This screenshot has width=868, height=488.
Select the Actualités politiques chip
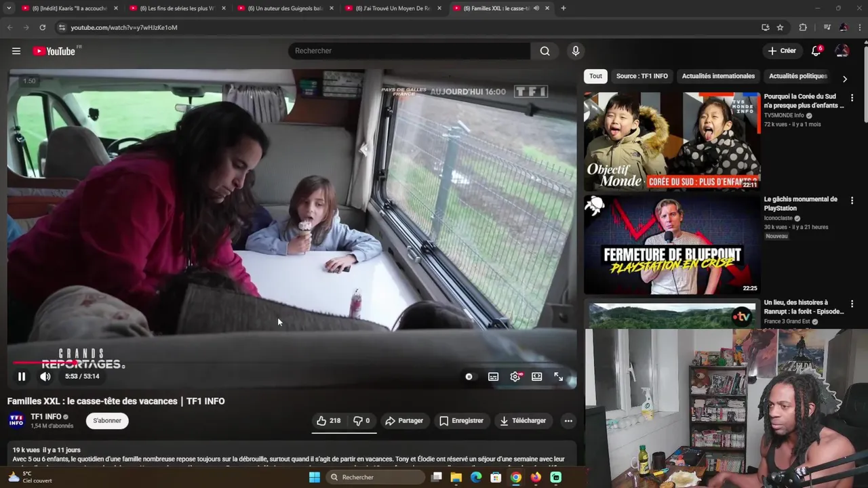798,76
